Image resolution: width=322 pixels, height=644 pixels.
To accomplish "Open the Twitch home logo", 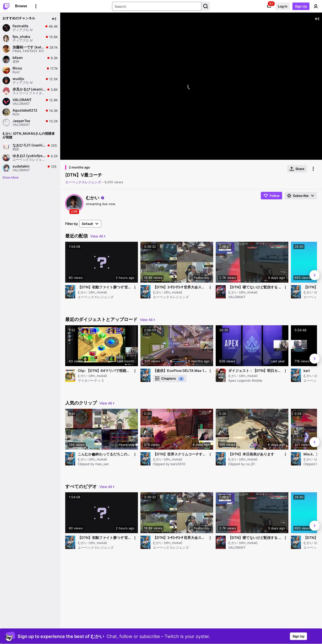I will coord(6,6).
